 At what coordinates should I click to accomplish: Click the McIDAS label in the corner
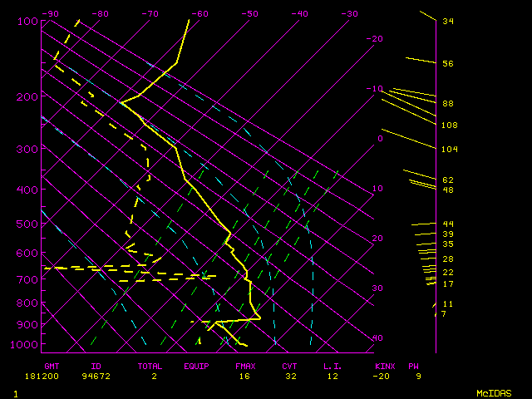492,393
